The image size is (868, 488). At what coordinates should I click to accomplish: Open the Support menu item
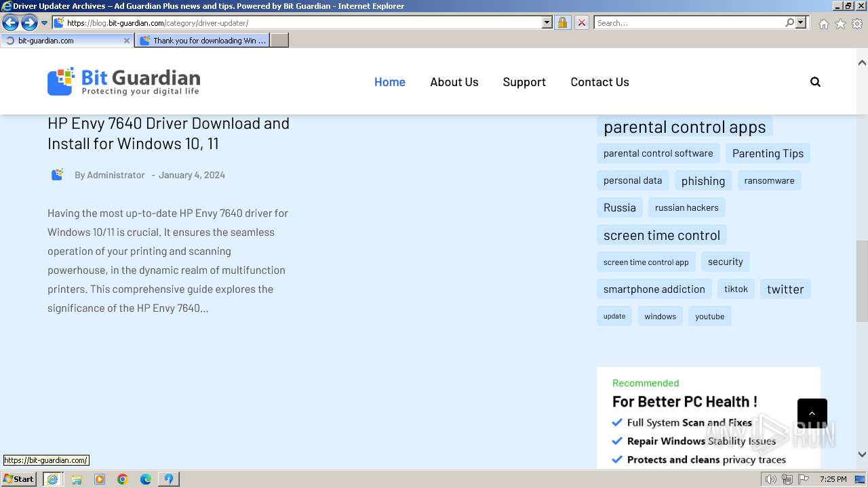point(524,82)
